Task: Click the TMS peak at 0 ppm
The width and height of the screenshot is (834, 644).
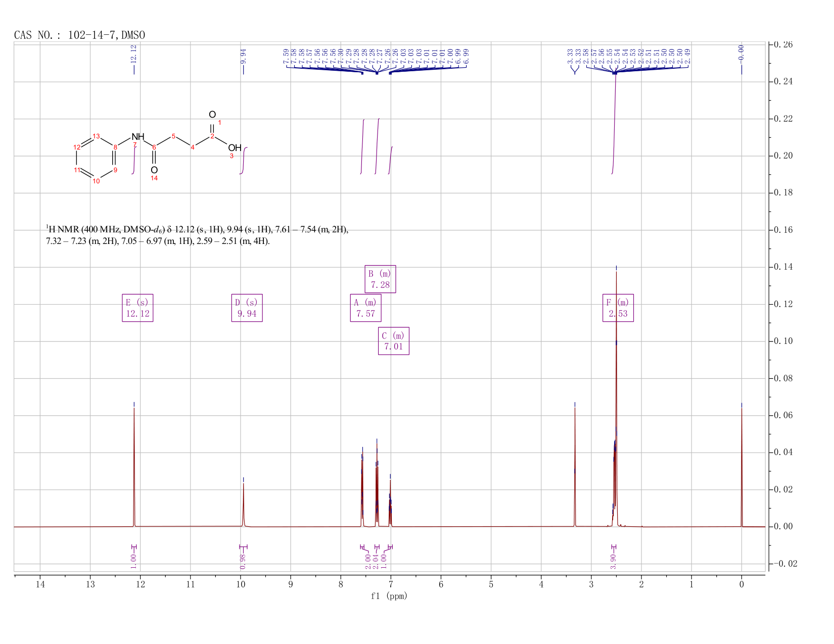Action: (x=742, y=467)
